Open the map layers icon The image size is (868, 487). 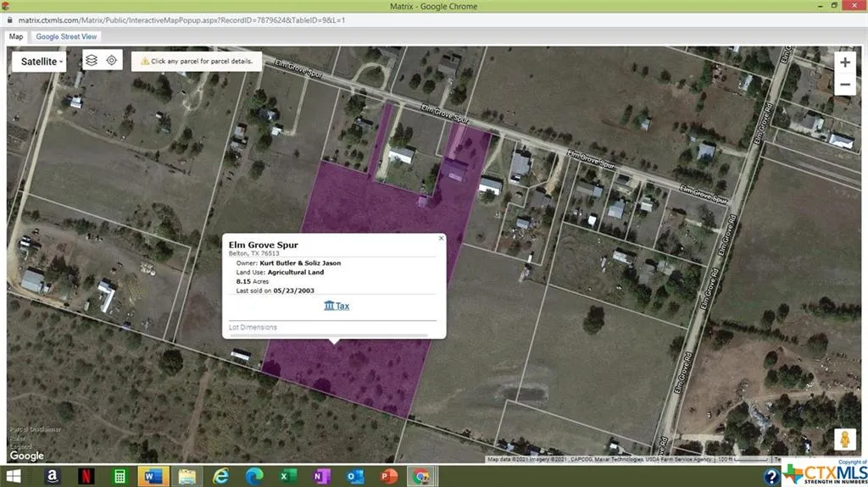coord(91,61)
